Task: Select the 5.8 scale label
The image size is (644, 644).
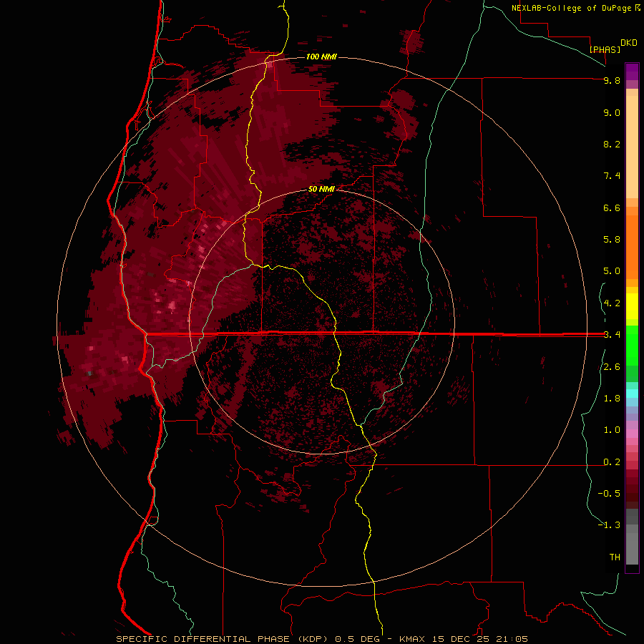Action: click(x=612, y=240)
